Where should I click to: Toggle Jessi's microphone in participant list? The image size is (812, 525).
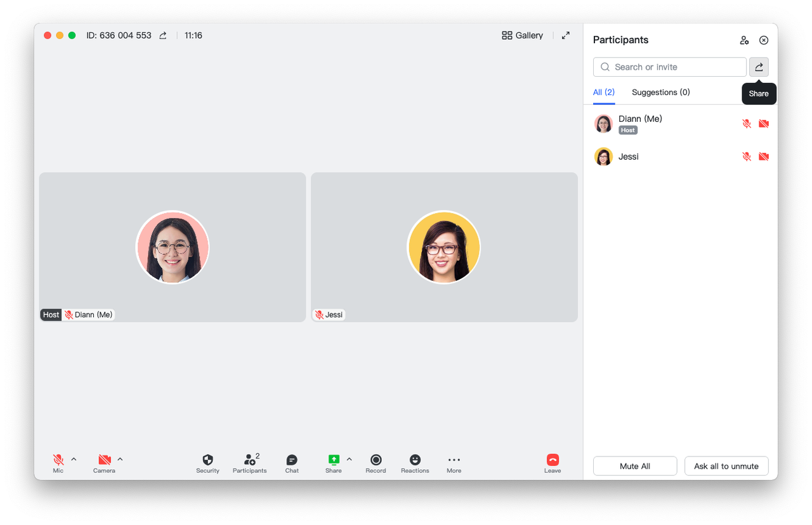(x=747, y=157)
